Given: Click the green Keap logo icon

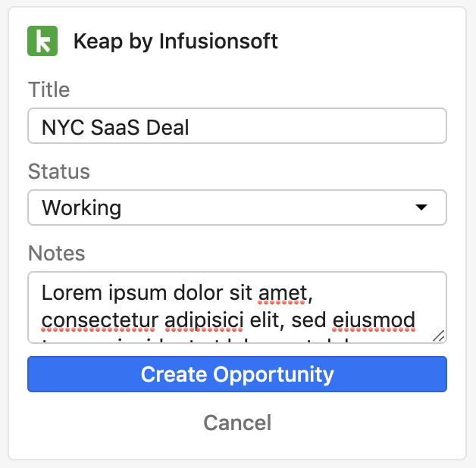Looking at the screenshot, I should tap(42, 41).
